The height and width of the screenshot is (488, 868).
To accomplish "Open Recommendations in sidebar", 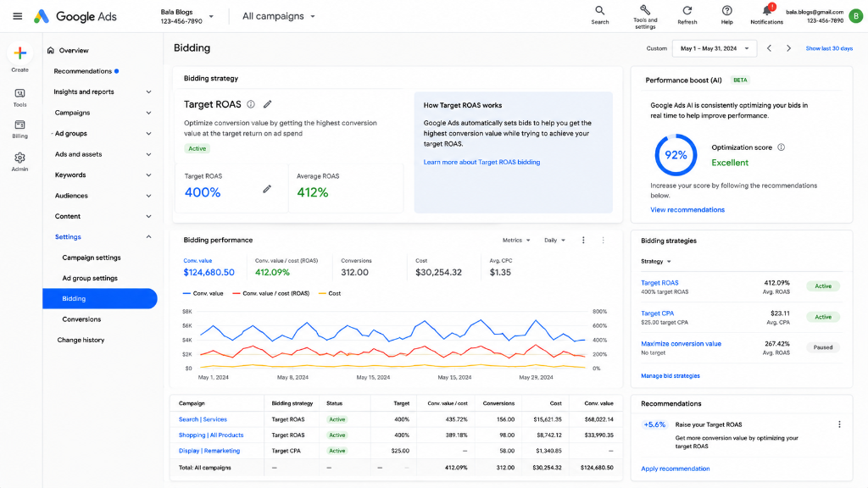I will tap(82, 71).
